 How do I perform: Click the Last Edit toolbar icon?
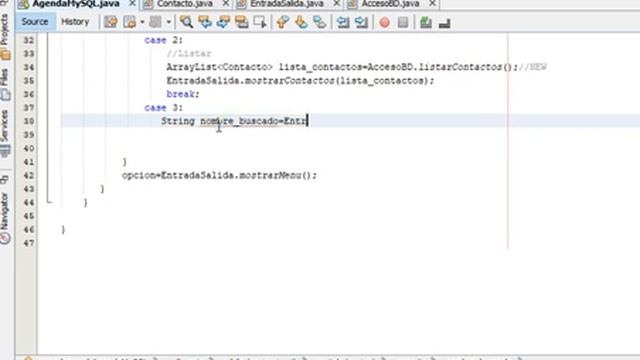pyautogui.click(x=111, y=22)
